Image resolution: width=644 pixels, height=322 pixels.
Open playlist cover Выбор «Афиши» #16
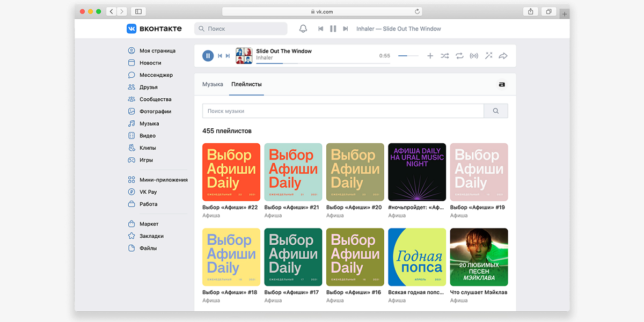coord(355,257)
